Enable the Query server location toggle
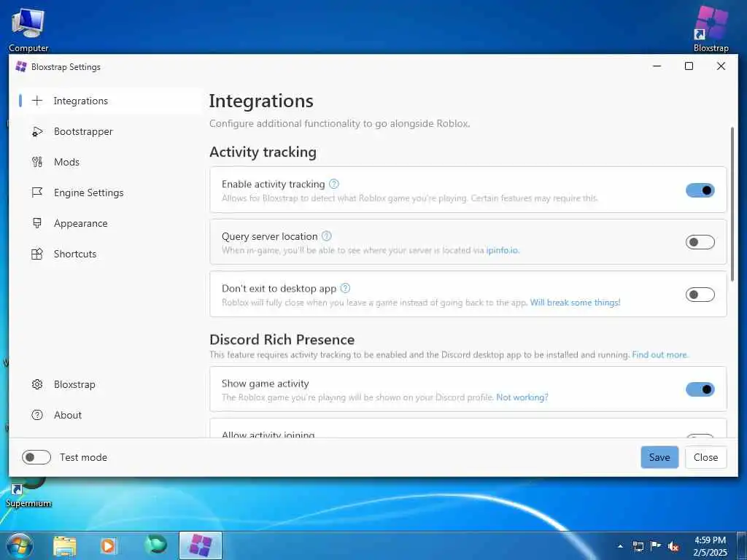Viewport: 747px width, 560px height. point(700,242)
